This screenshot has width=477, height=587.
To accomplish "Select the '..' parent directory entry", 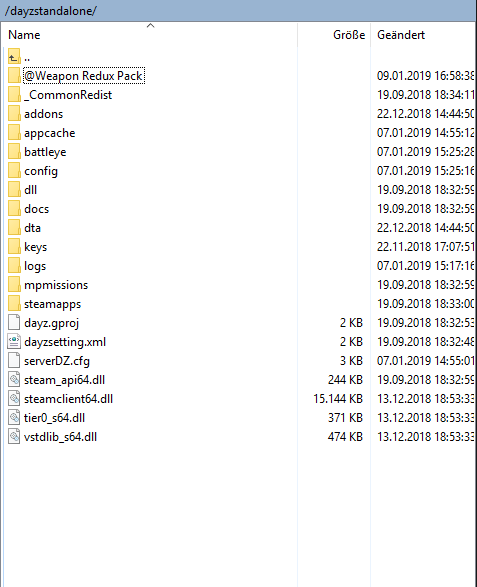I will tap(27, 58).
